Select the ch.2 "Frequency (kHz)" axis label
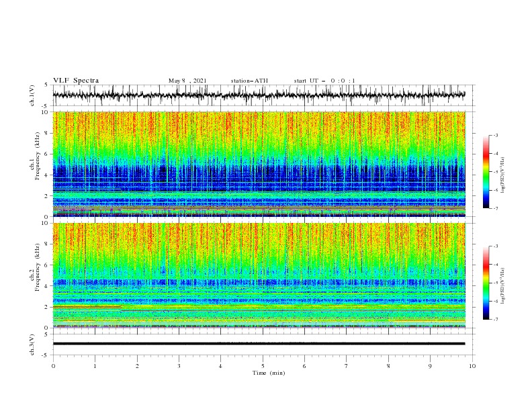The image size is (532, 411). pos(38,267)
